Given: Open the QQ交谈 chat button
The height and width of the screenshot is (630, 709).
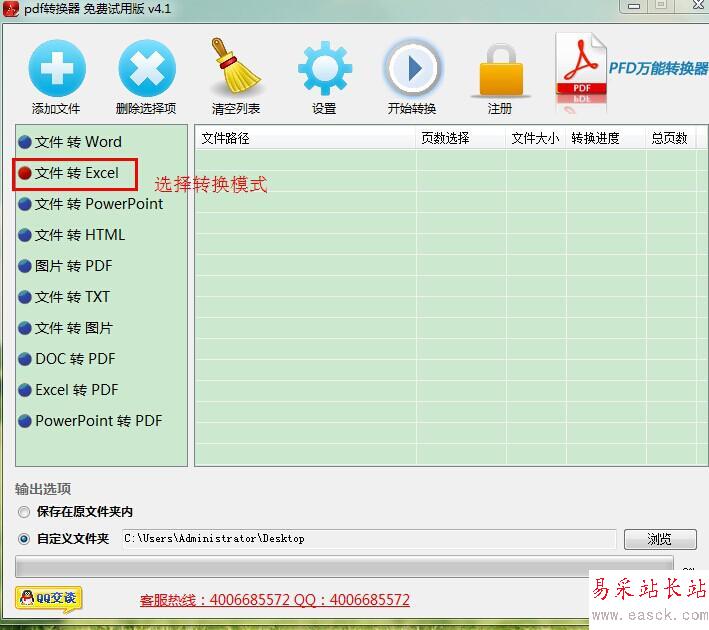Looking at the screenshot, I should tap(48, 598).
